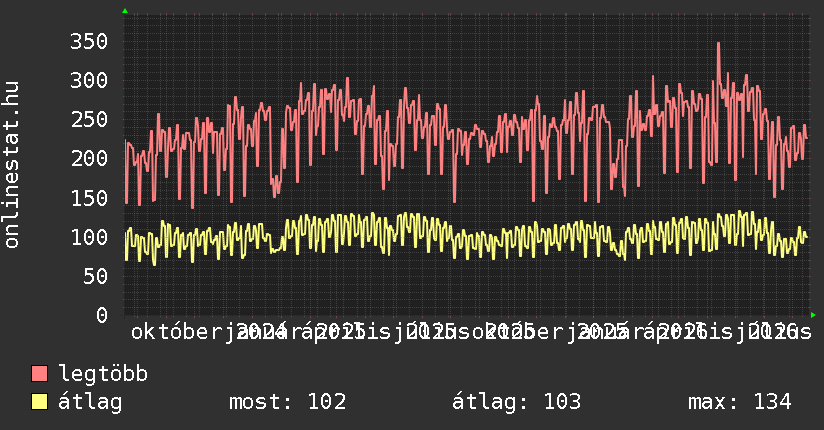Screen dimensions: 824x430
Task: Click the 300 y-axis label
Action: coord(89,80)
